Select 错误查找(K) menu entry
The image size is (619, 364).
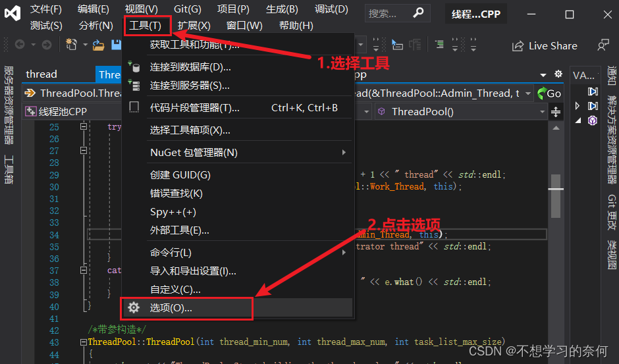238,194
